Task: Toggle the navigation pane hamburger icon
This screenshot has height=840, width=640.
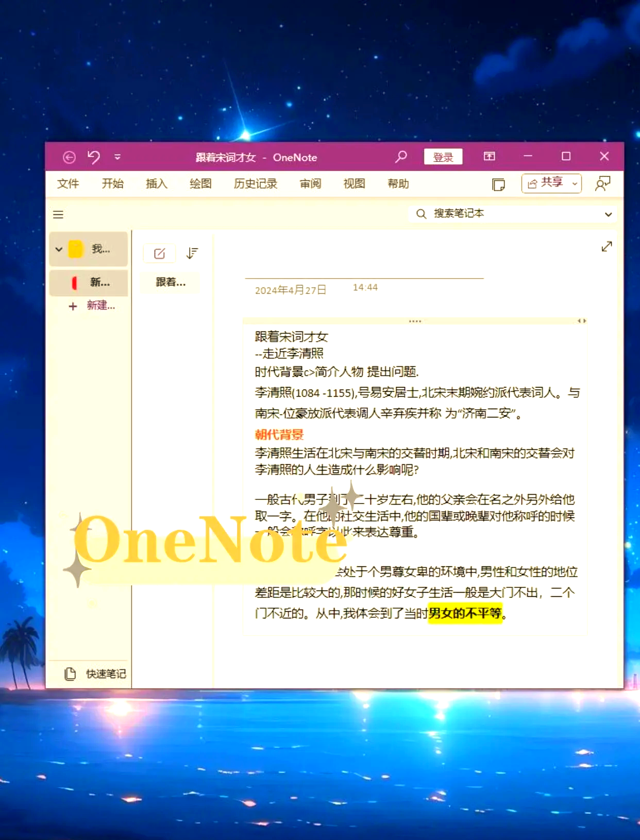Action: [58, 214]
